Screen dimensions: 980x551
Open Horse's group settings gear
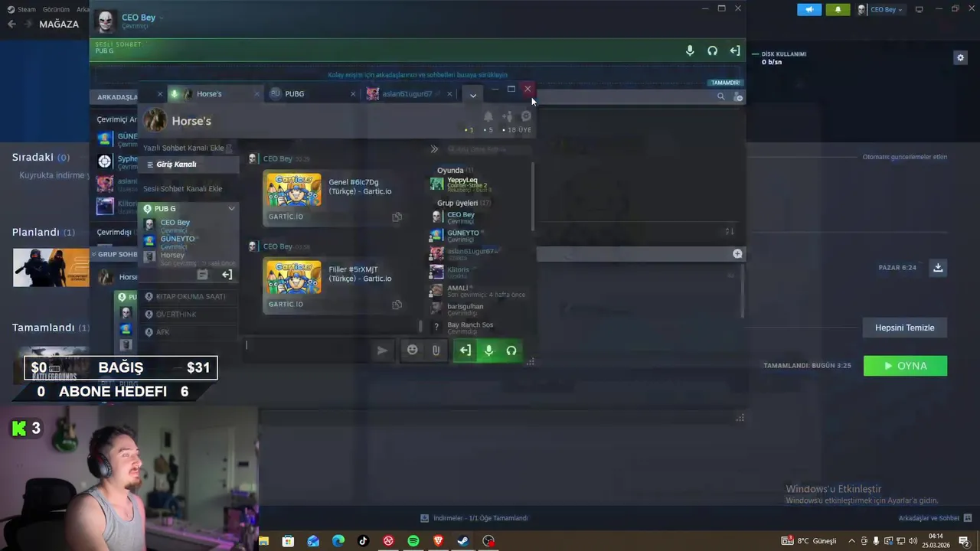(x=526, y=116)
